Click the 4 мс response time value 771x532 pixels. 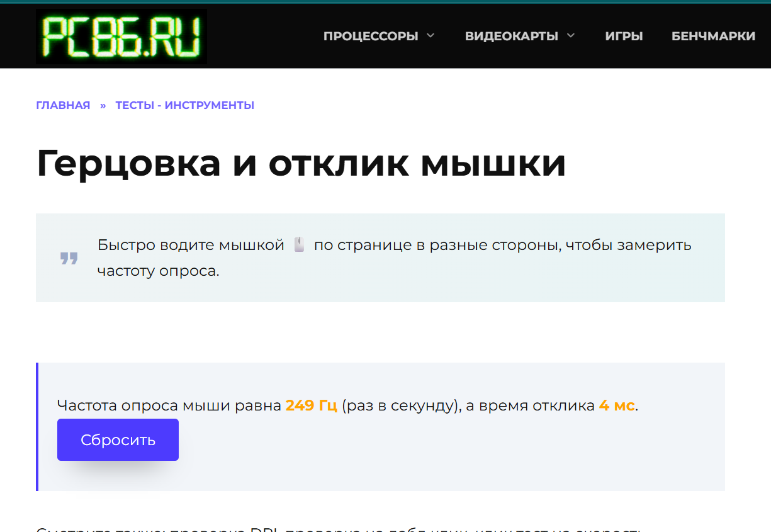(617, 405)
